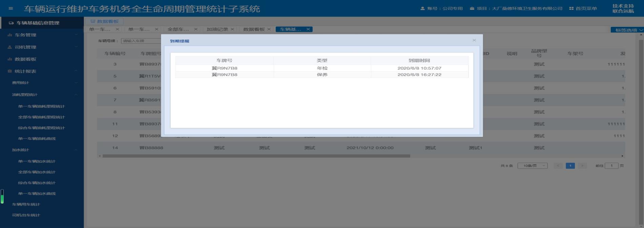
Task: Close the second 单一车... tab
Action: click(x=157, y=29)
